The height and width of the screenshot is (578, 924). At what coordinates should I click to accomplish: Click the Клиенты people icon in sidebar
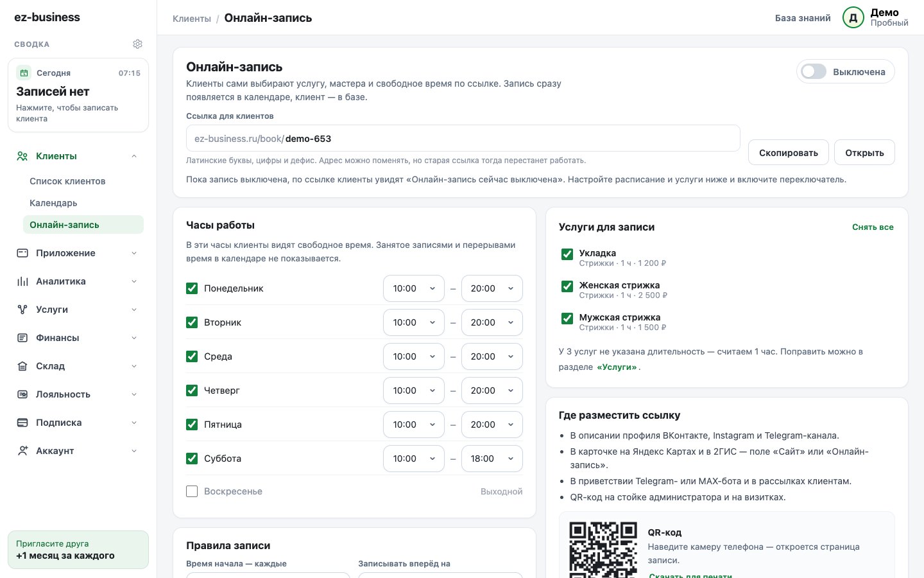[22, 156]
